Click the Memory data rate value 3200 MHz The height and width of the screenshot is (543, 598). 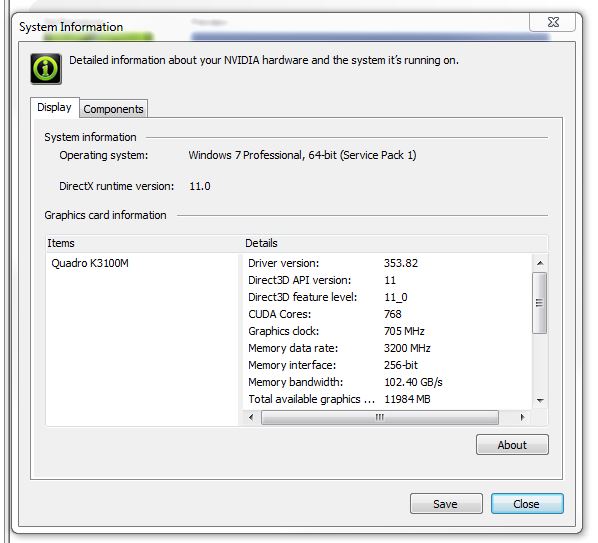point(407,348)
